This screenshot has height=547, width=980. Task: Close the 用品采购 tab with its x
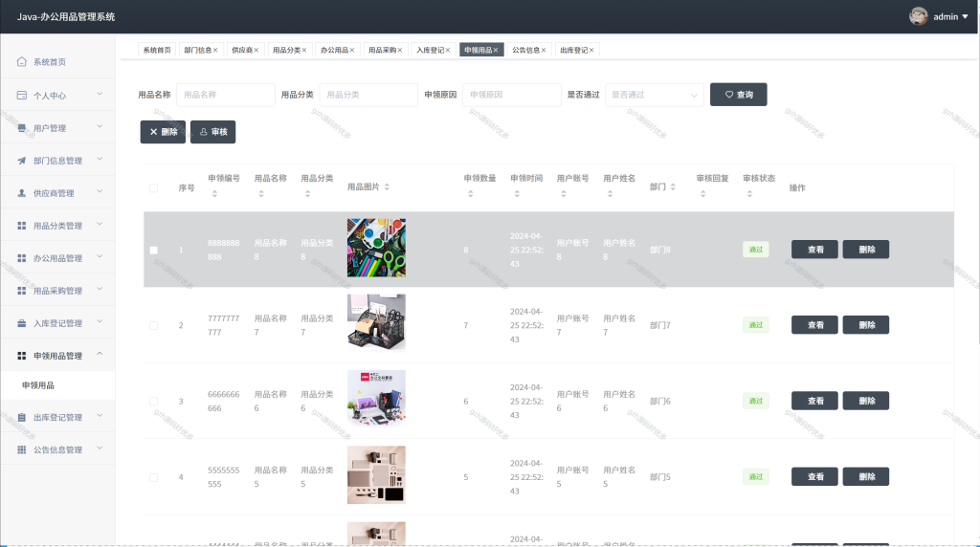[x=400, y=50]
